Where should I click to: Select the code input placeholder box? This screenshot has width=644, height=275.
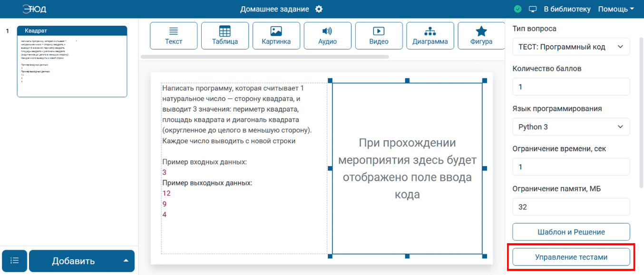point(407,168)
